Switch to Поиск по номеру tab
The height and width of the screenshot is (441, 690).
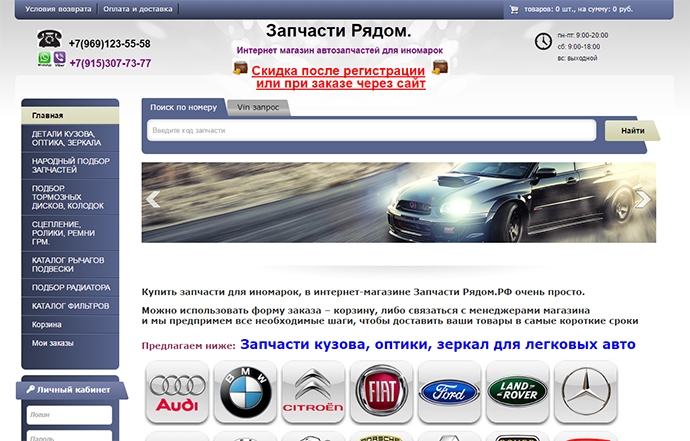[x=184, y=107]
